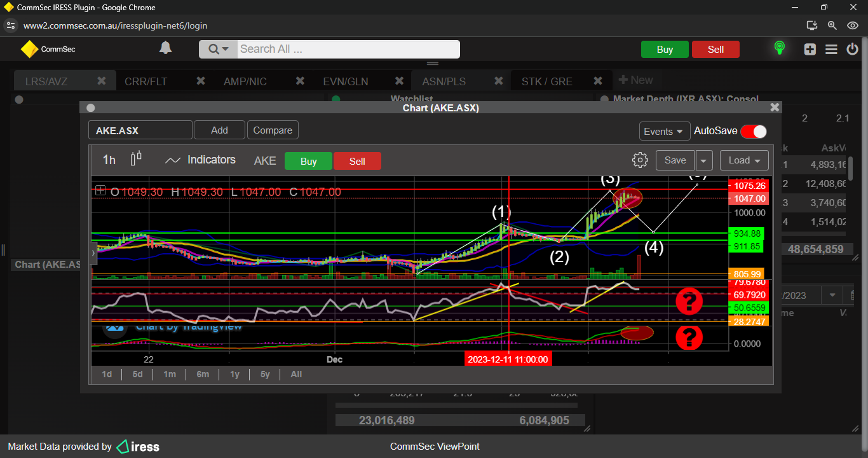Image resolution: width=868 pixels, height=458 pixels.
Task: Open the search type dropdown
Action: tap(218, 49)
